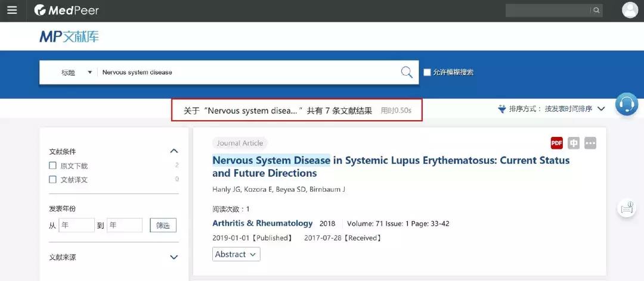Check the 文献译文 filter
Viewport: 644px width, 281px height.
[52, 179]
